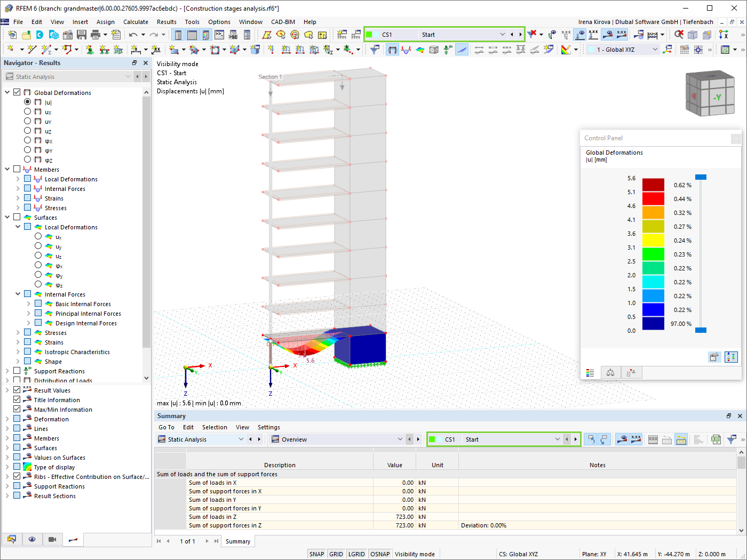Viewport: 747px width, 560px height.
Task: Click the Excel export icon in Summary
Action: pos(716,439)
